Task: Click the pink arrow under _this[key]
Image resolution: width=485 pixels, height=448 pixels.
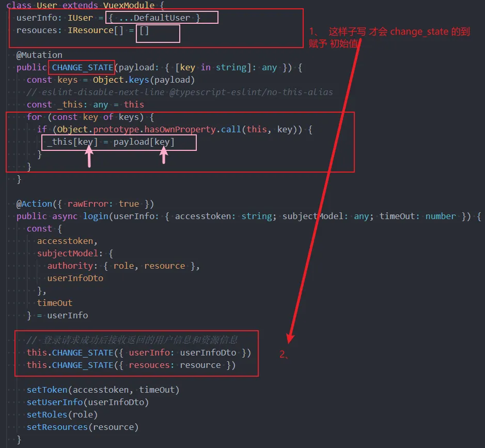Action: 89,156
